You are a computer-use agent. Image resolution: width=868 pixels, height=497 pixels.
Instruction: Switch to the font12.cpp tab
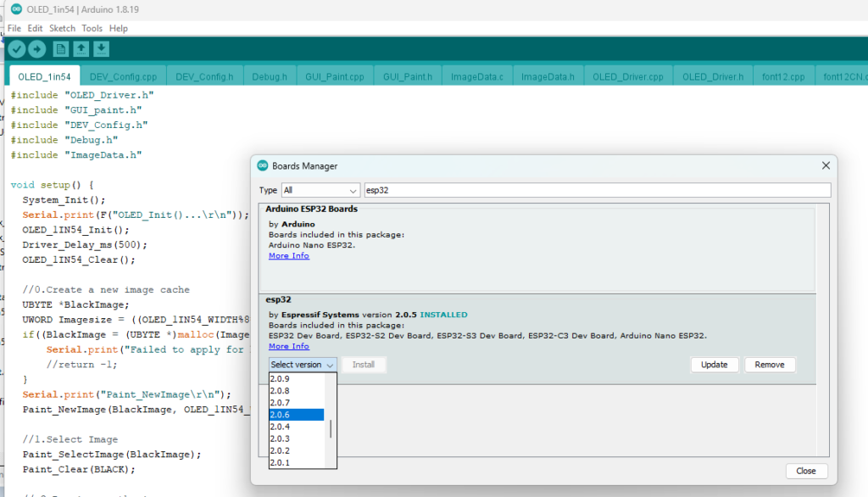782,76
